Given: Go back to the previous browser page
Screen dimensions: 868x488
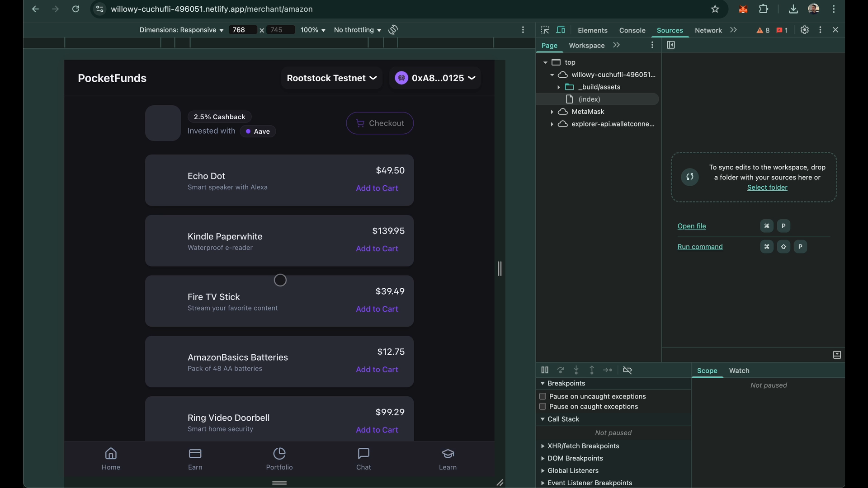Looking at the screenshot, I should click(35, 9).
